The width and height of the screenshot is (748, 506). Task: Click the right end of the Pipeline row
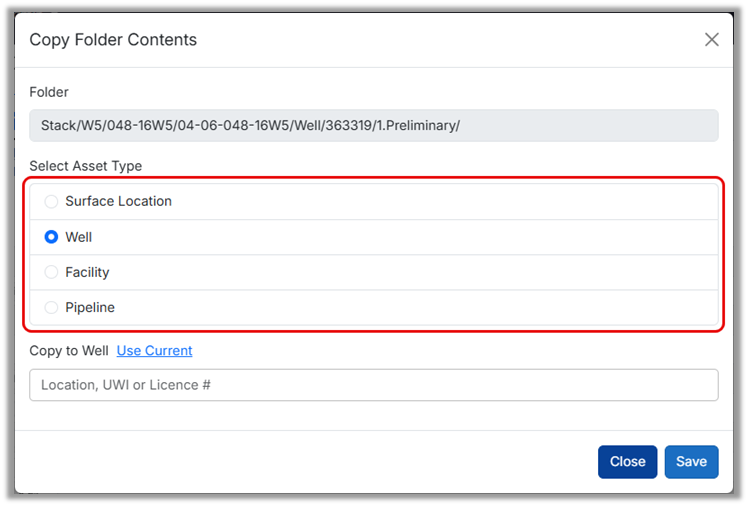pos(690,308)
